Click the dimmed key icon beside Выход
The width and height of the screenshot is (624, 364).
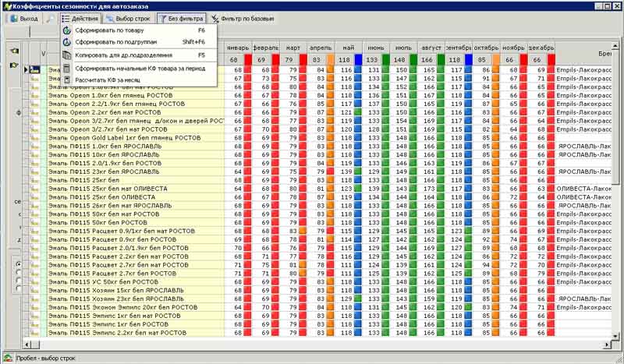point(50,19)
